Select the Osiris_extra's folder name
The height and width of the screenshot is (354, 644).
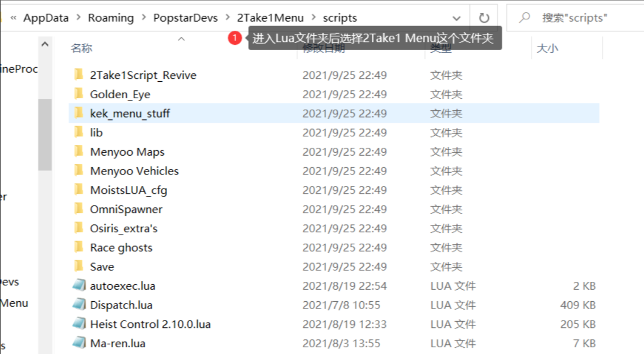(x=123, y=228)
